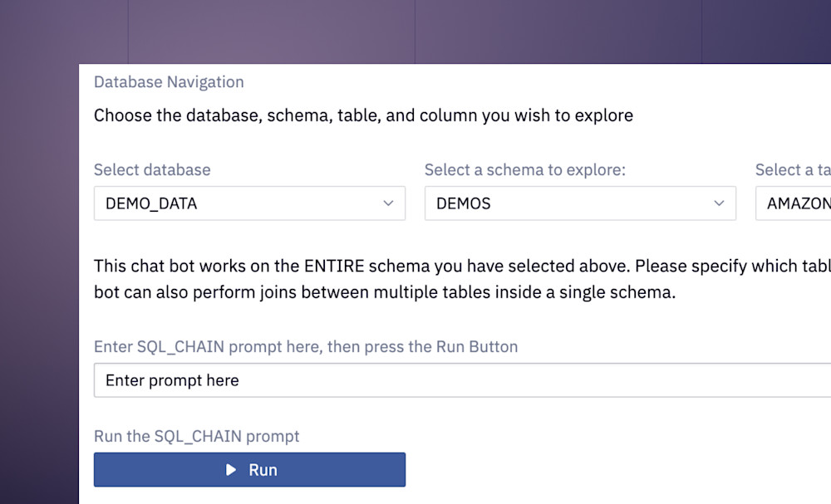Click the 'Choose the database, schema, table' instruction text
The width and height of the screenshot is (831, 504).
click(364, 115)
